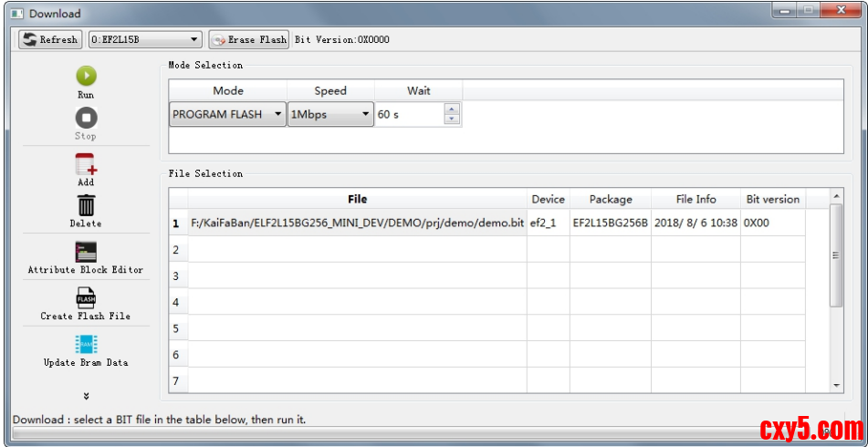Click the Mode column header
This screenshot has width=868, height=447.
click(x=227, y=90)
